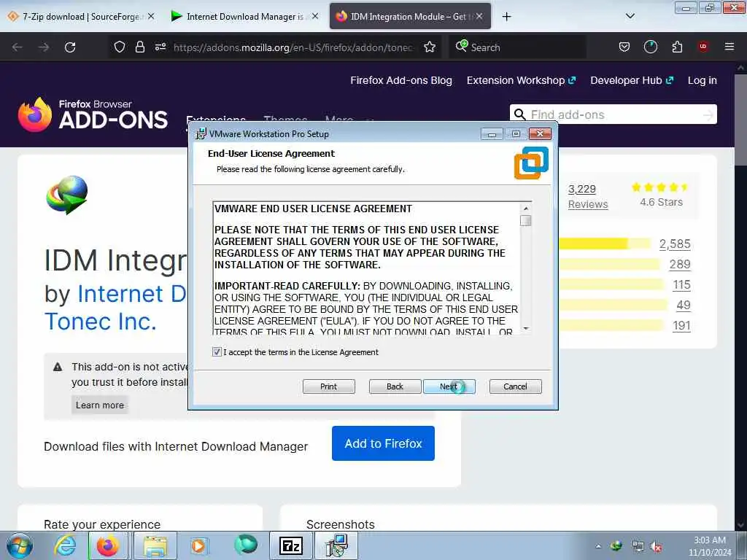The image size is (747, 560).
Task: Open the list all tabs dropdown
Action: point(630,16)
